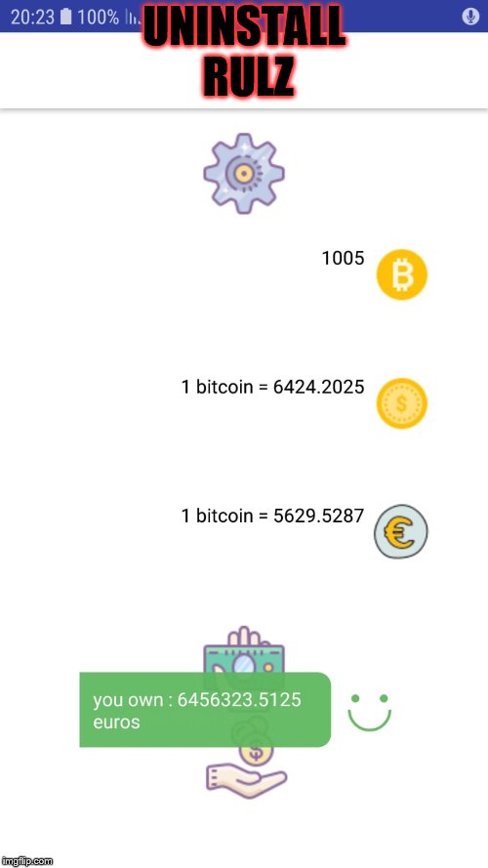
Task: Click the 'UNINSTALL RULZ' title text
Action: coord(247,52)
